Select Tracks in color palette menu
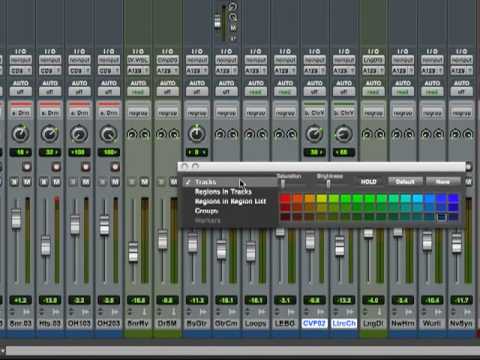This screenshot has width=480, height=360. 230,182
